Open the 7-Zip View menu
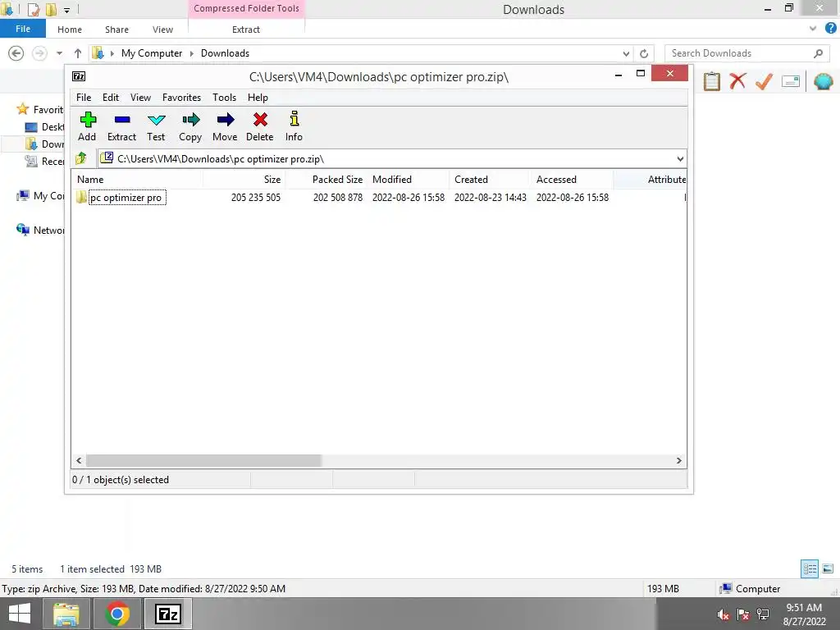Viewport: 840px width, 630px height. (x=141, y=98)
